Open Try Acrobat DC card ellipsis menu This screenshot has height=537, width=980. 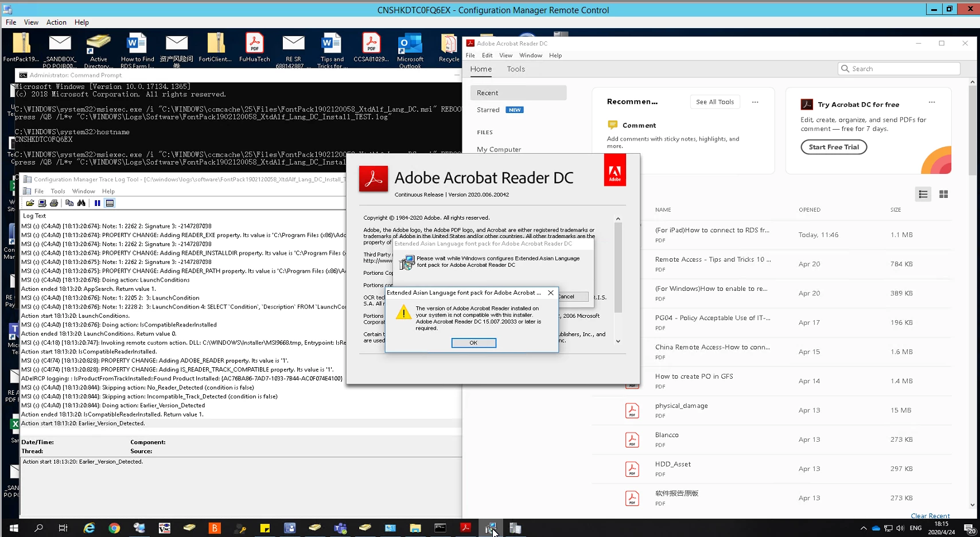click(932, 102)
